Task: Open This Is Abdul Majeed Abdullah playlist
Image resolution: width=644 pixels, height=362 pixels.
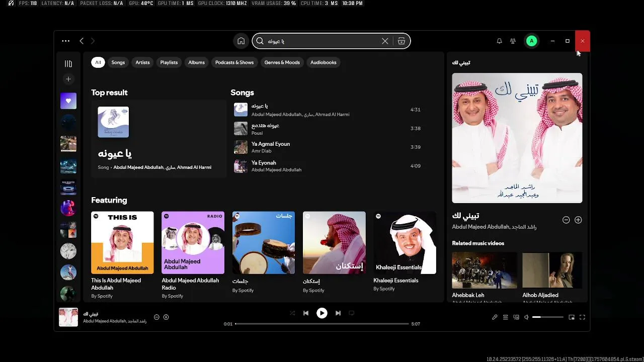Action: [122, 256]
